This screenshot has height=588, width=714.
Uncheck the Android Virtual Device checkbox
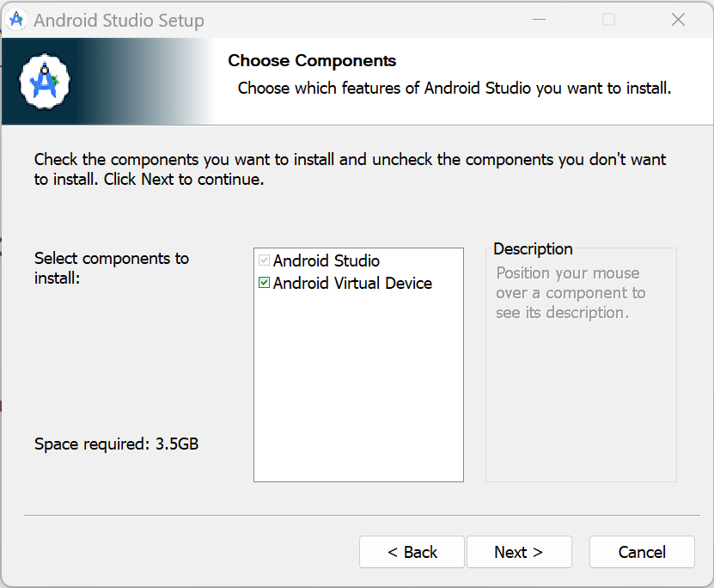pos(264,283)
